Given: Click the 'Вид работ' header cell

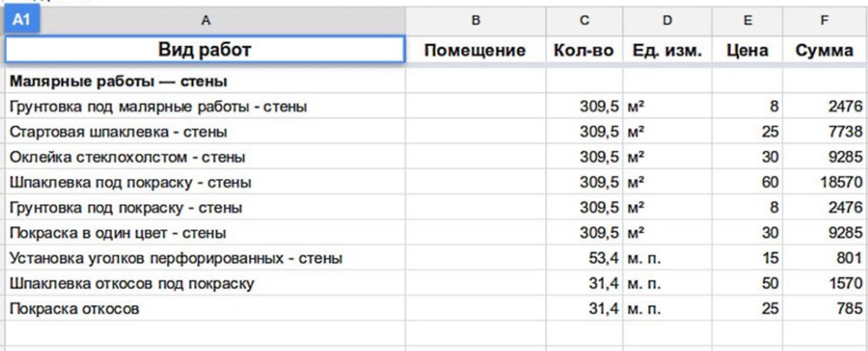Looking at the screenshot, I should [x=205, y=50].
